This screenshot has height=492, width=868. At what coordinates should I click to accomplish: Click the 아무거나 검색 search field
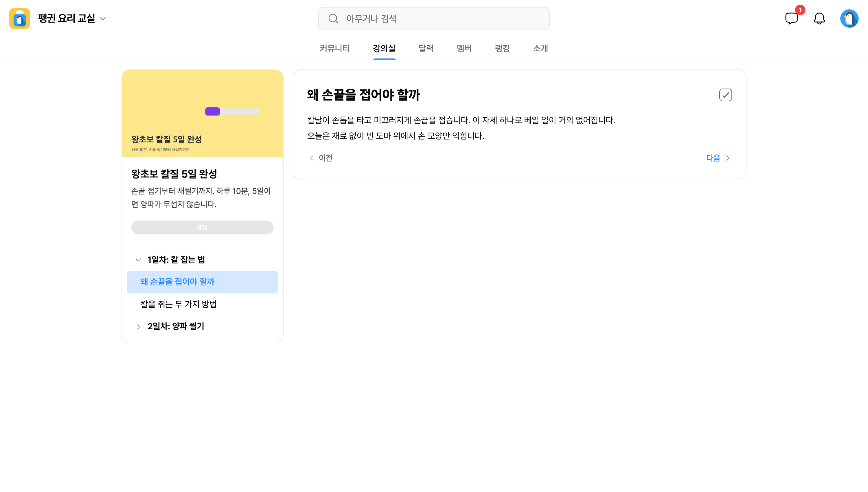(434, 19)
